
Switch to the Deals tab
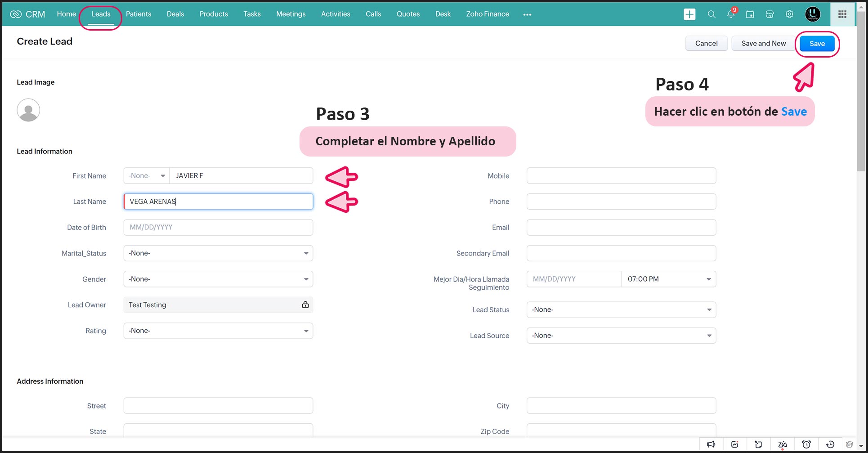[x=175, y=14]
